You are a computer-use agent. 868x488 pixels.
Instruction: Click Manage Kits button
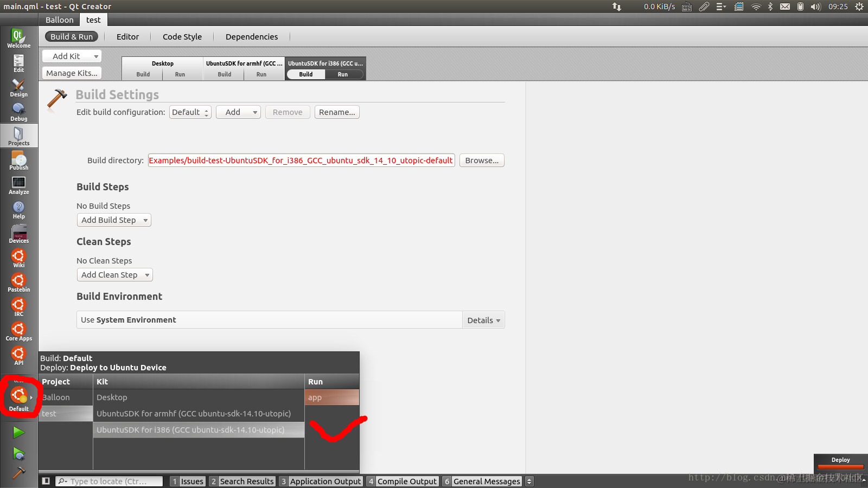tap(72, 73)
